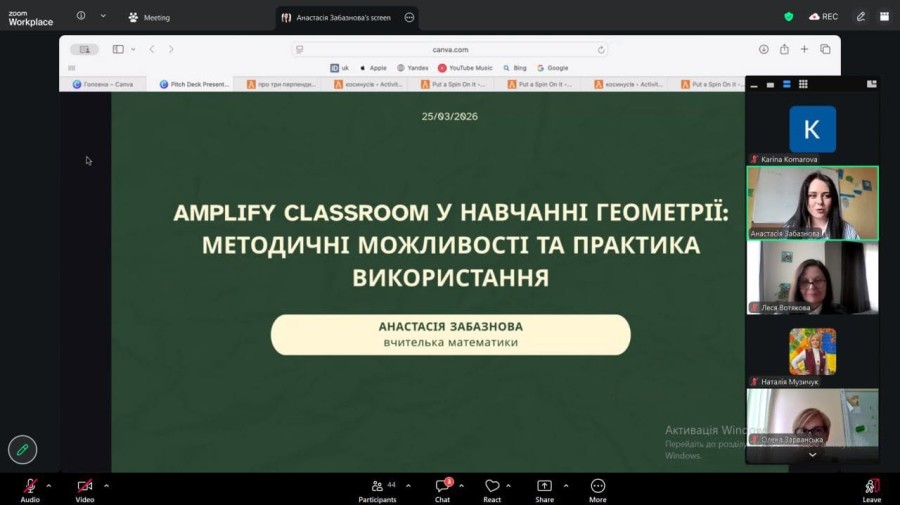The width and height of the screenshot is (900, 505).
Task: Select vertical strip view in video panel
Action: click(x=787, y=84)
